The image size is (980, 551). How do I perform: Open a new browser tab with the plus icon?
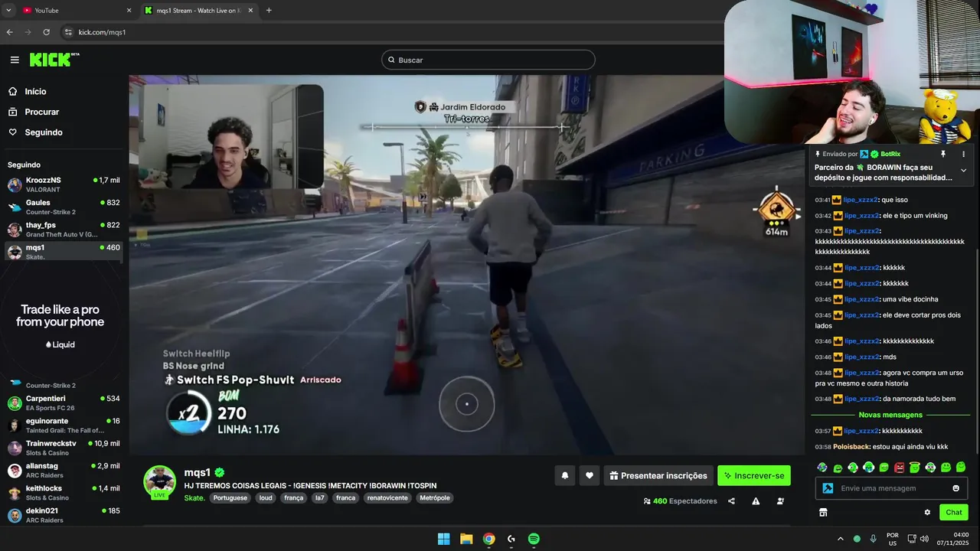click(x=269, y=11)
